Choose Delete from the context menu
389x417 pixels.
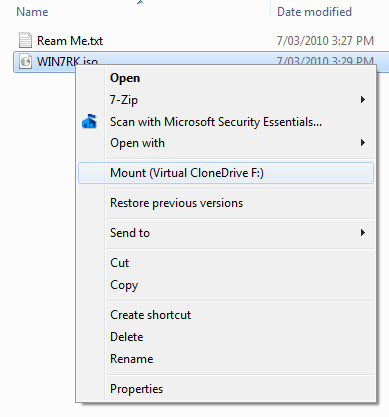pyautogui.click(x=226, y=337)
